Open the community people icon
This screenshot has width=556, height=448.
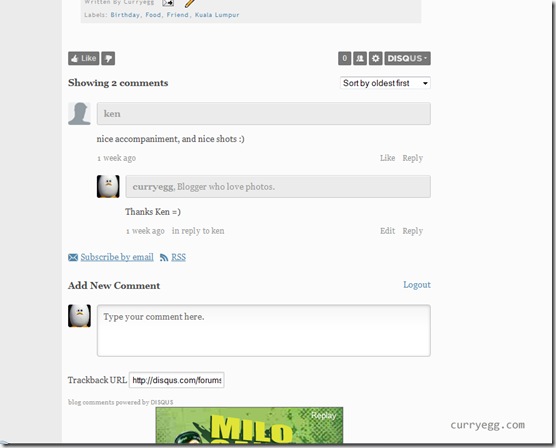tap(360, 59)
